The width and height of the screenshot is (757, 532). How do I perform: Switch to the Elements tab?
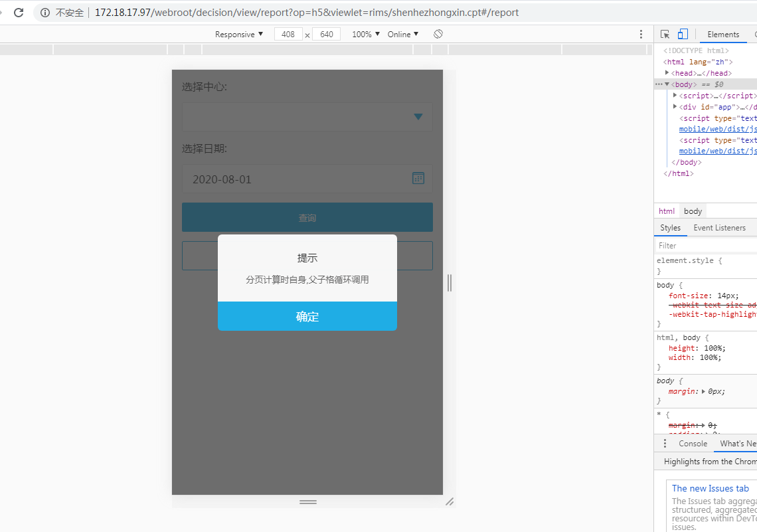point(723,35)
